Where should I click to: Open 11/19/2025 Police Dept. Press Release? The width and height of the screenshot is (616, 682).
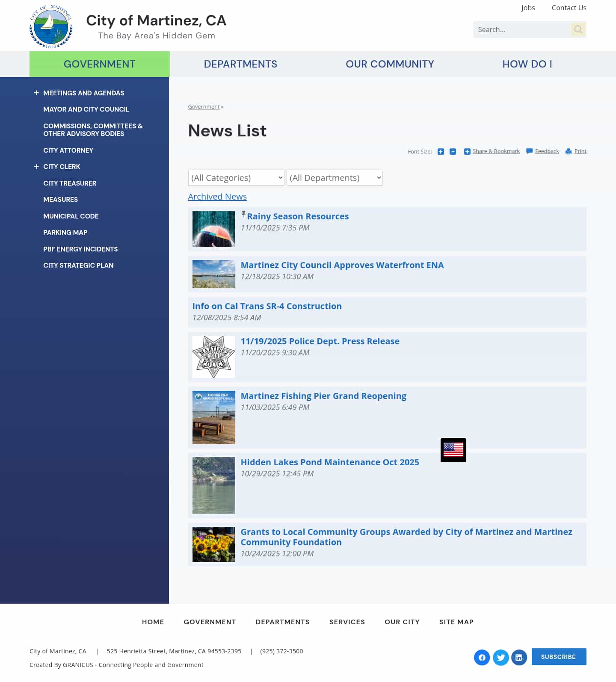pos(320,341)
